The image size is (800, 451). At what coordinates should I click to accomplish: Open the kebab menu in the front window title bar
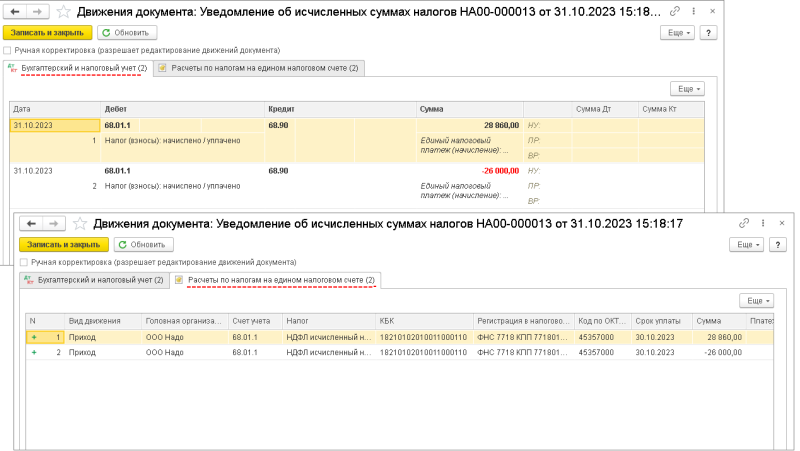pyautogui.click(x=763, y=223)
